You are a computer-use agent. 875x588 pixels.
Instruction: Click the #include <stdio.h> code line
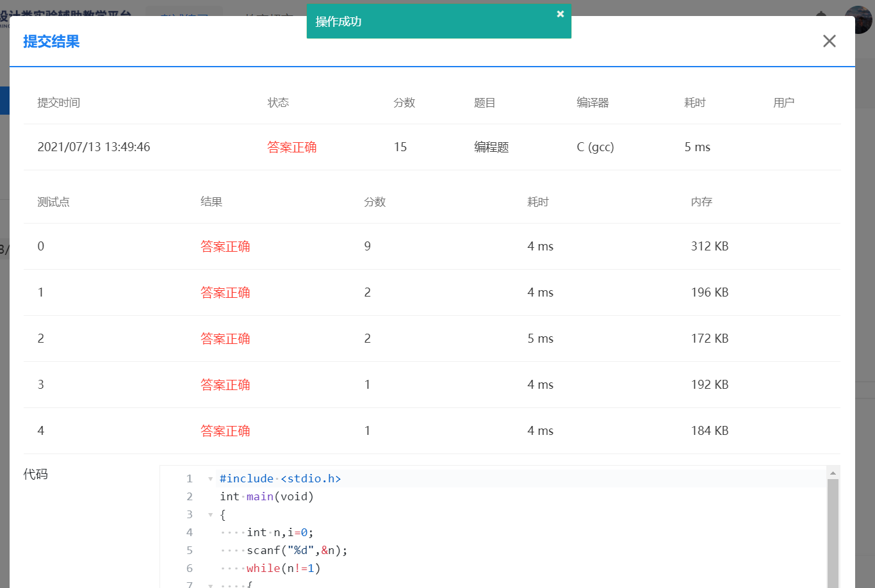(x=280, y=479)
